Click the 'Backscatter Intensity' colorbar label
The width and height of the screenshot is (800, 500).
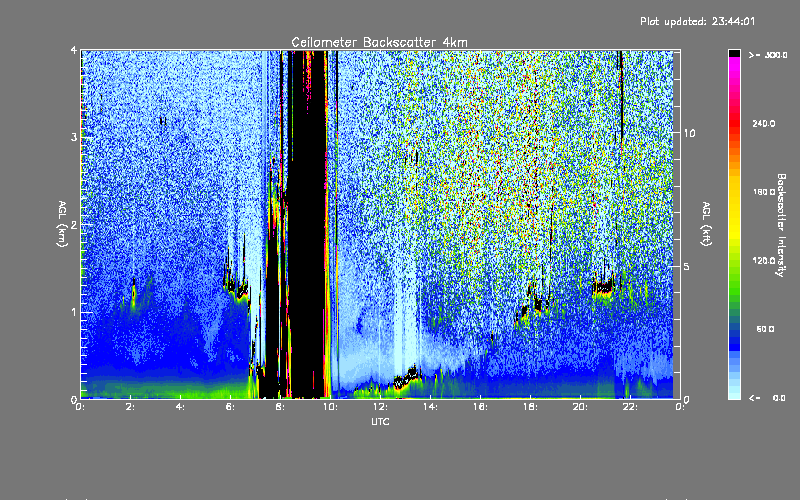(780, 225)
